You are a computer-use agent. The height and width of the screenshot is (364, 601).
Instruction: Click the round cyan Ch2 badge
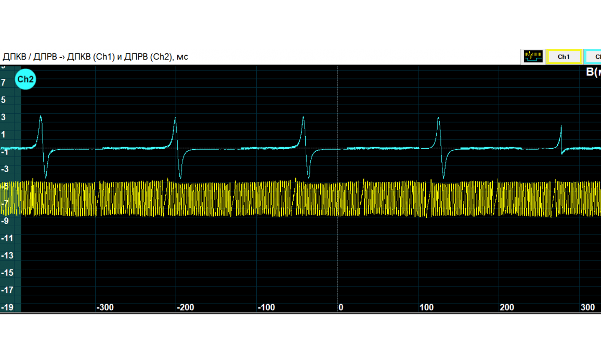[x=25, y=80]
